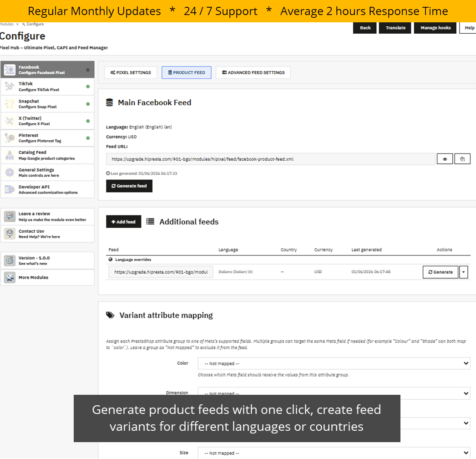Viewport: 476px width, 459px height.
Task: Switch to the Product Feed tab
Action: click(x=187, y=72)
